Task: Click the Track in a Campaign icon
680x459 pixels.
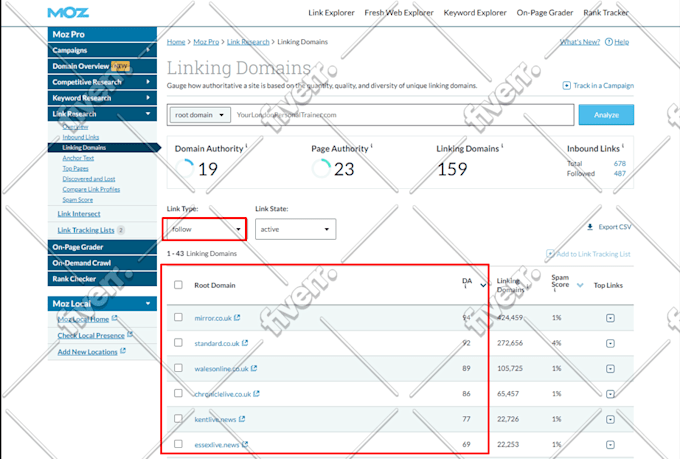Action: 566,85
